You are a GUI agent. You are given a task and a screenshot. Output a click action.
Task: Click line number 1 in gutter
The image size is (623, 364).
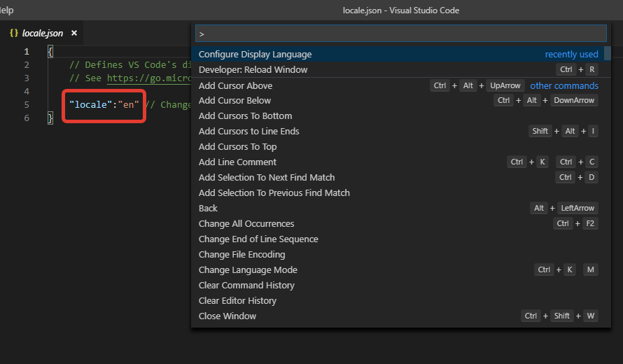click(x=27, y=51)
